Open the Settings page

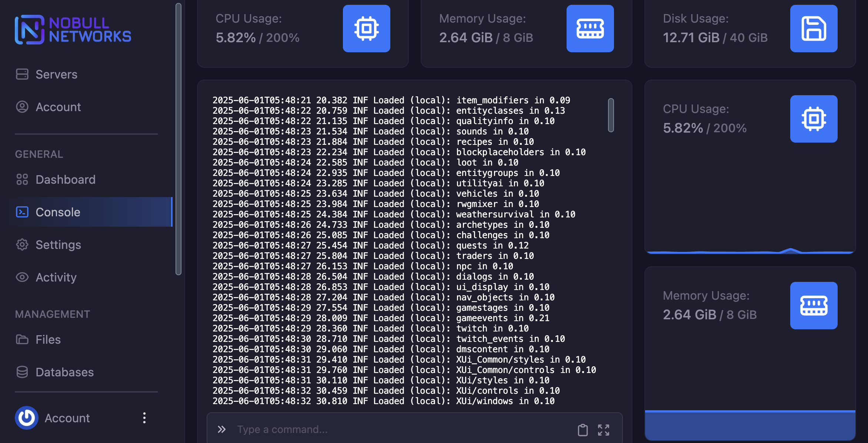(58, 244)
